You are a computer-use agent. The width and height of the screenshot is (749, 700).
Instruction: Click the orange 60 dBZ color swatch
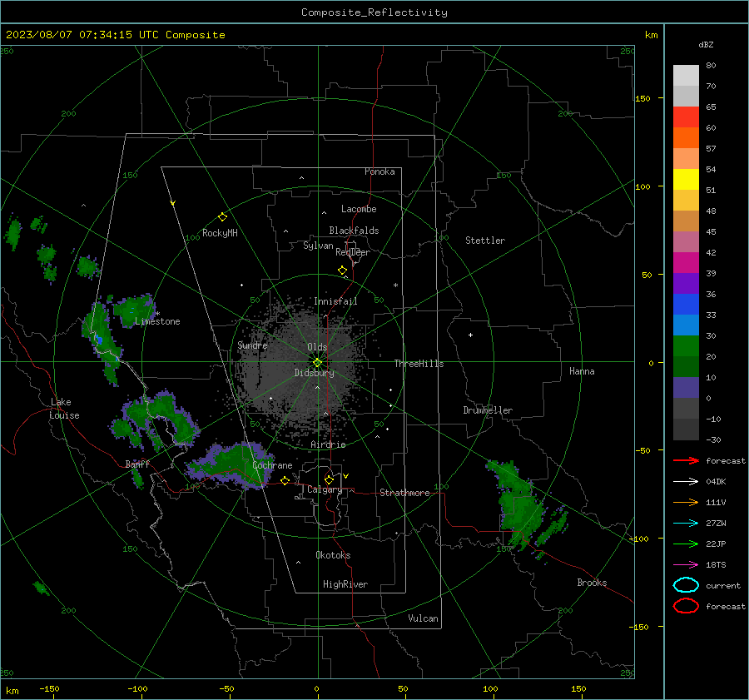686,137
